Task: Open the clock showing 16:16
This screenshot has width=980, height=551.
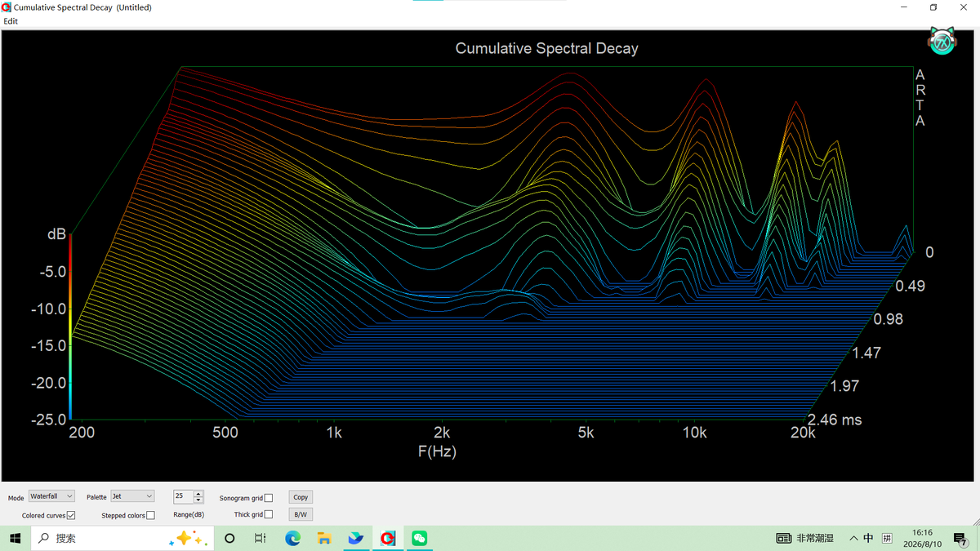Action: tap(923, 538)
